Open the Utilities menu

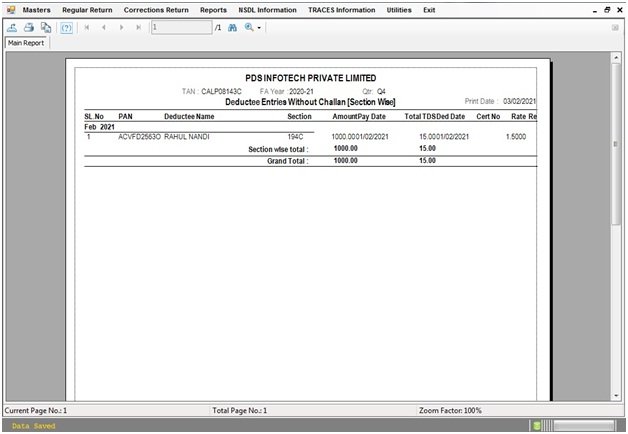pos(399,10)
